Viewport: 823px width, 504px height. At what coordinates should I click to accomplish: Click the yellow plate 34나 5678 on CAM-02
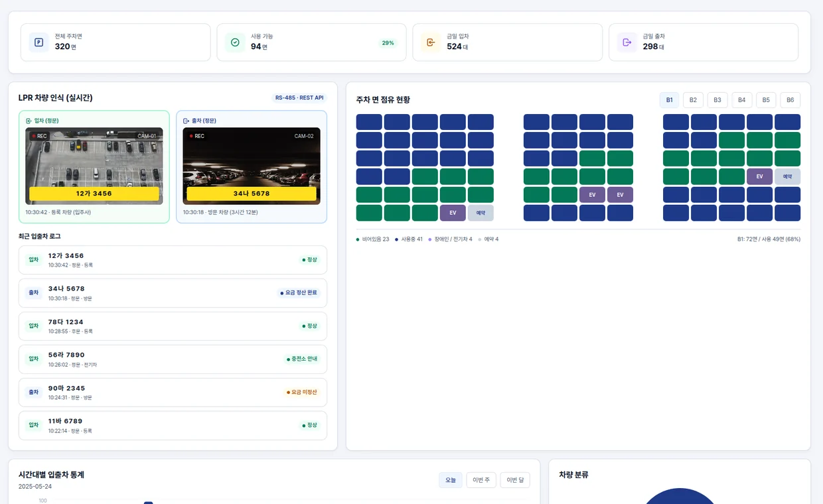[252, 194]
